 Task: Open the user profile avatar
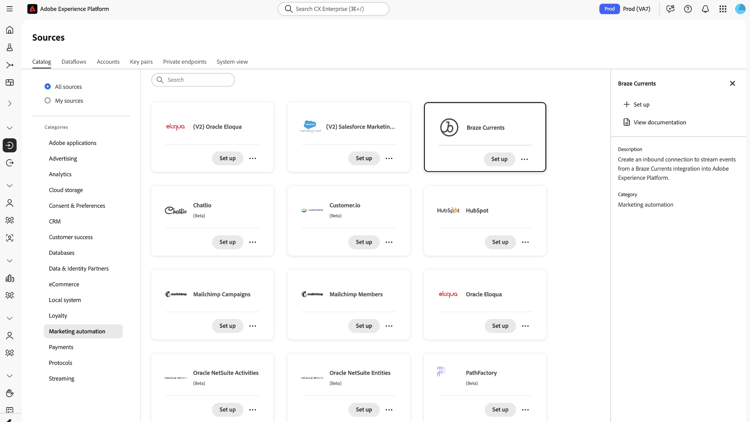740,9
